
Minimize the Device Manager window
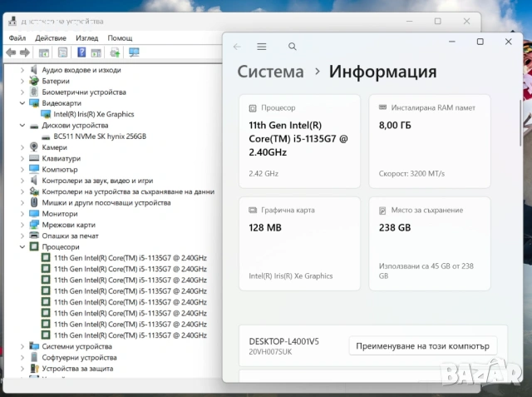coord(410,22)
